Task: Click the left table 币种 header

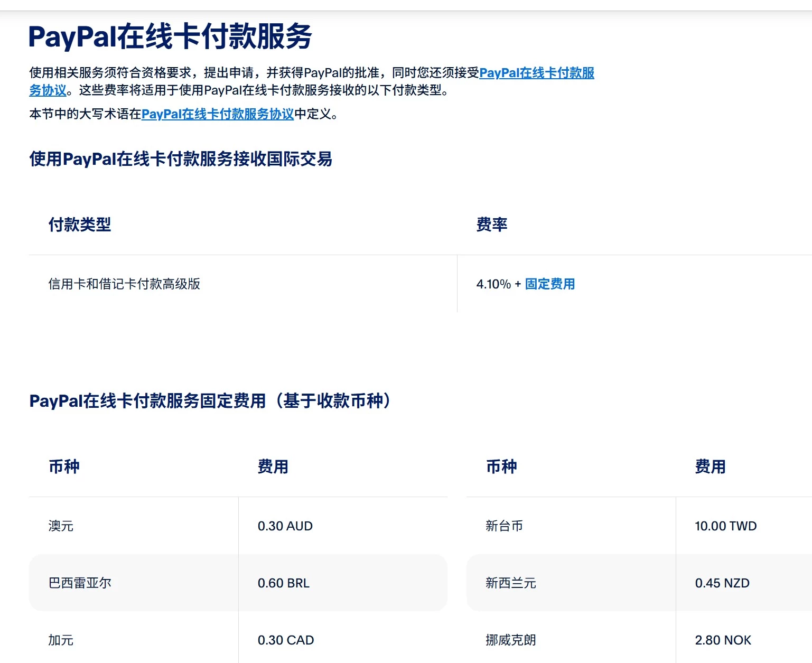Action: (x=64, y=467)
